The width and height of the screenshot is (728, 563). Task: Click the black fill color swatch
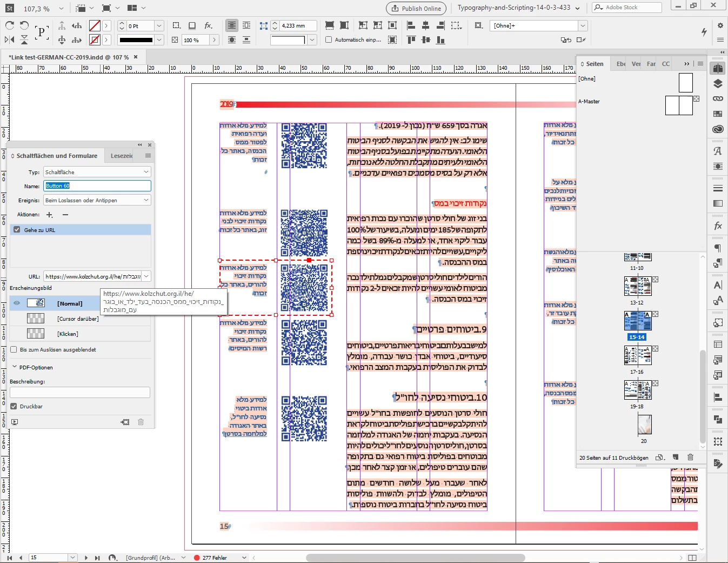point(136,39)
